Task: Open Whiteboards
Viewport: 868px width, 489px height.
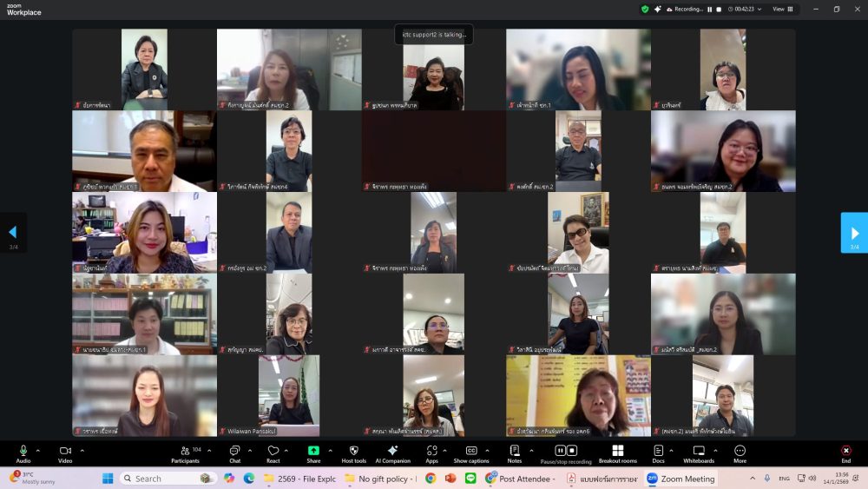Action: pyautogui.click(x=698, y=453)
